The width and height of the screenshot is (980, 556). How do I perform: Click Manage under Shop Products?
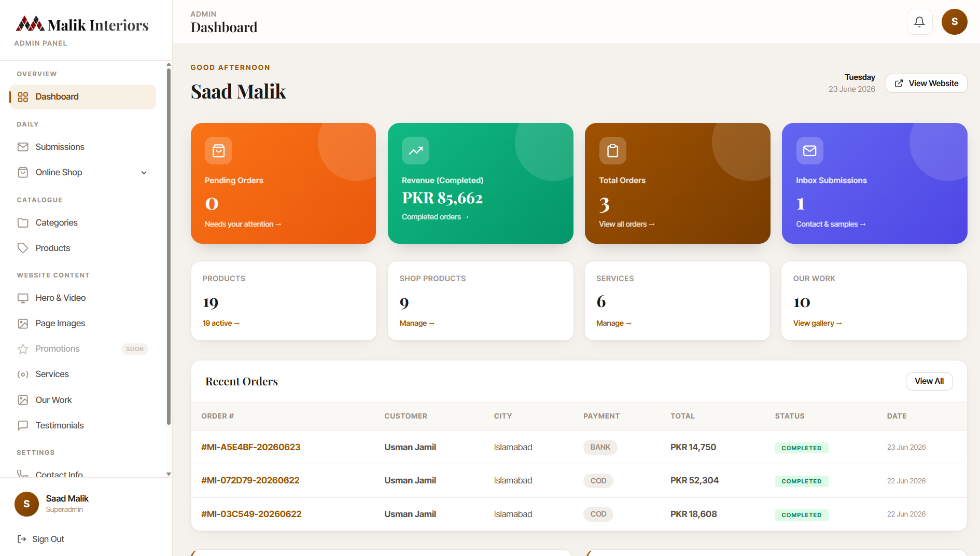[x=417, y=323]
